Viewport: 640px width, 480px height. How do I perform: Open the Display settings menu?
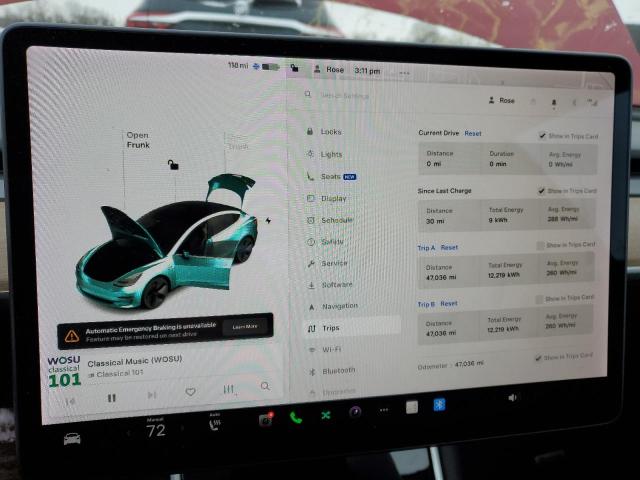click(327, 198)
